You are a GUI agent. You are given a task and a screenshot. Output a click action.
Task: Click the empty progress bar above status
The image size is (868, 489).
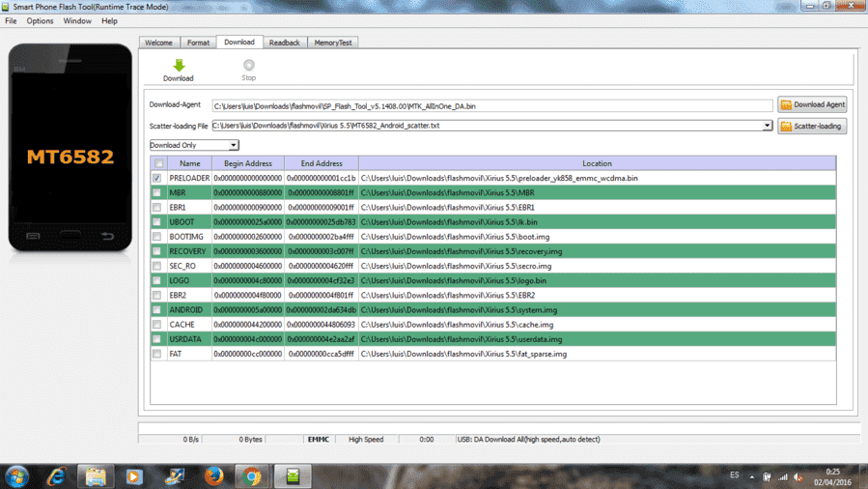coord(498,428)
